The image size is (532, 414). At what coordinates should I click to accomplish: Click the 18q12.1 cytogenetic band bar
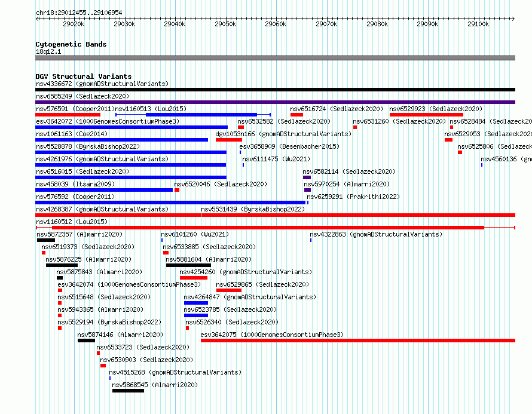pyautogui.click(x=275, y=58)
